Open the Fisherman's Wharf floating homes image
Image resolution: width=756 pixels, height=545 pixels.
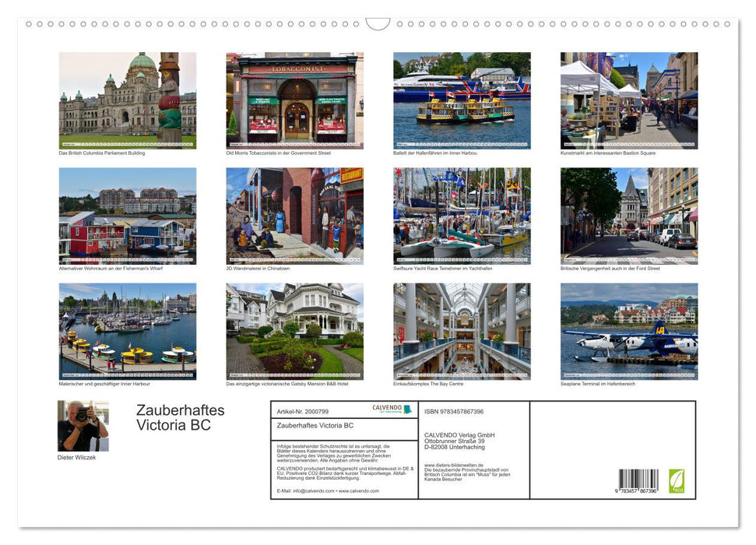pos(128,216)
